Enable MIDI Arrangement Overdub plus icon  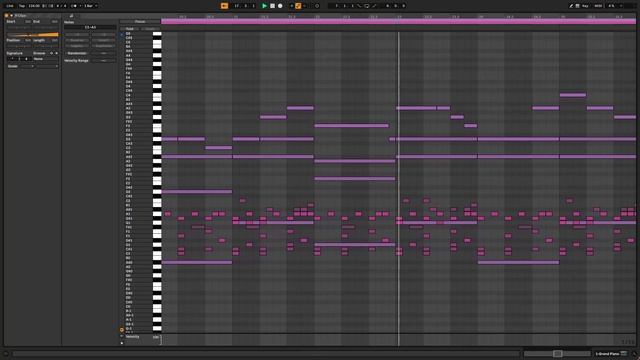(291, 6)
